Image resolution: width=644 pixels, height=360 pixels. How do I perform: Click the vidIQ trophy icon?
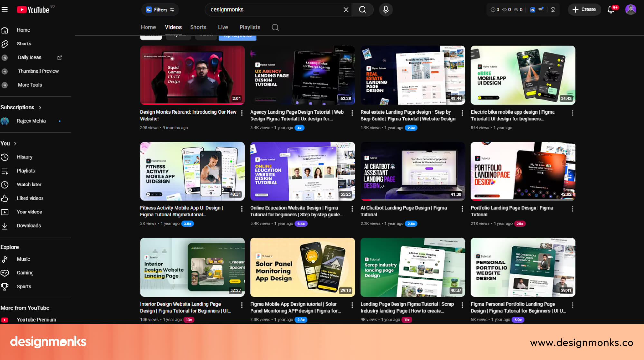[553, 10]
